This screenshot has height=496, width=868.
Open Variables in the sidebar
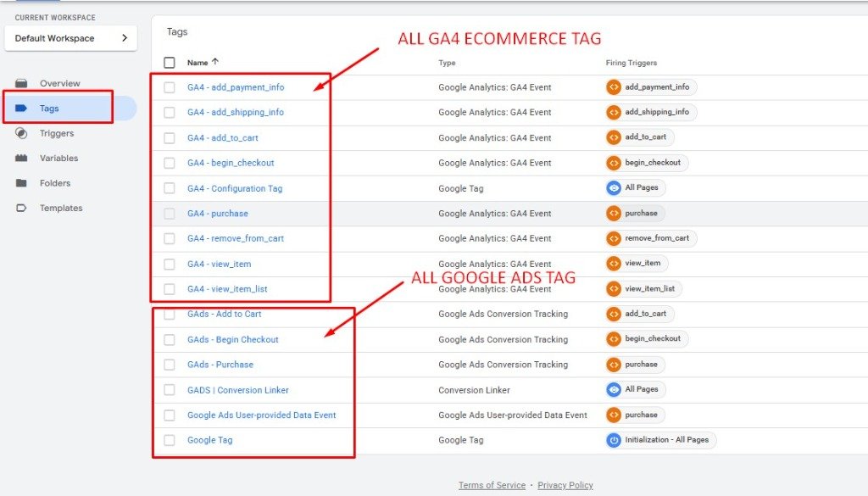tap(58, 159)
